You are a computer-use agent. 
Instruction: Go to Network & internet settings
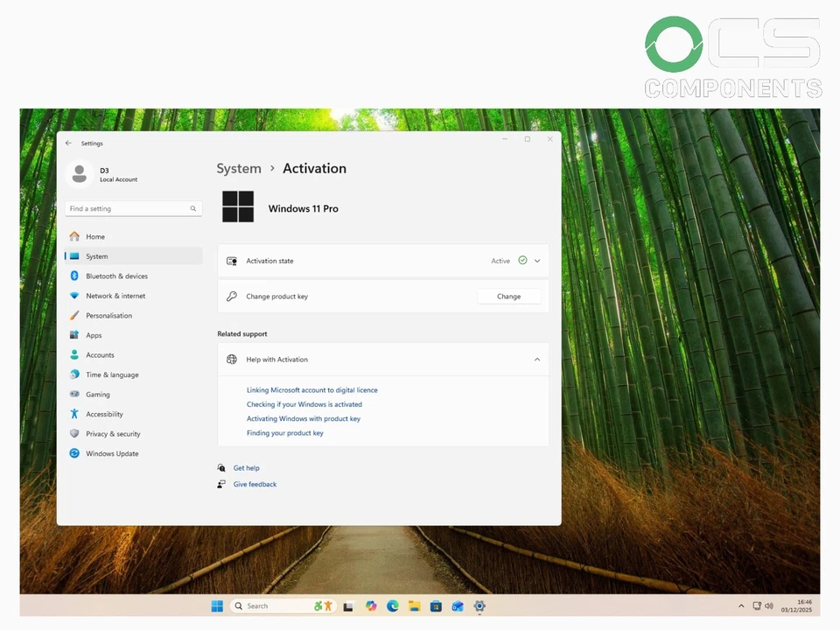tap(133, 296)
